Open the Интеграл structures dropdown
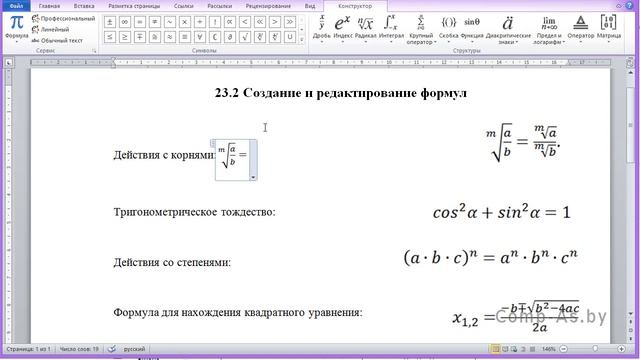This screenshot has width=640, height=360. click(x=391, y=29)
